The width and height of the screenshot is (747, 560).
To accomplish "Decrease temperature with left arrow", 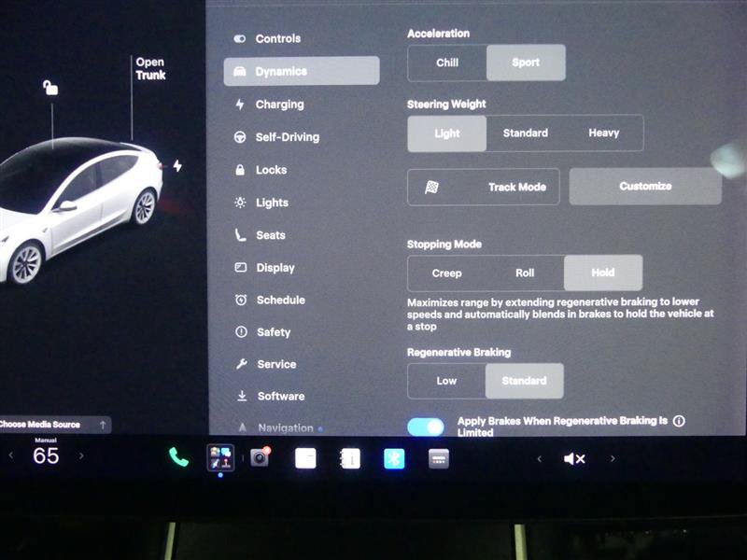I will tap(11, 455).
